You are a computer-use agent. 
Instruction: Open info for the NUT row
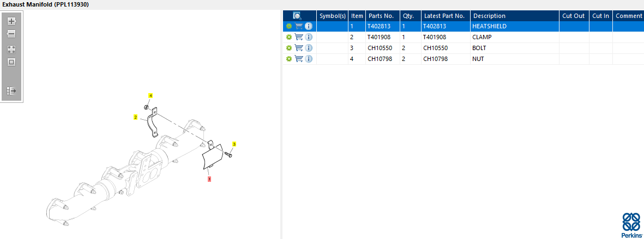tap(309, 59)
